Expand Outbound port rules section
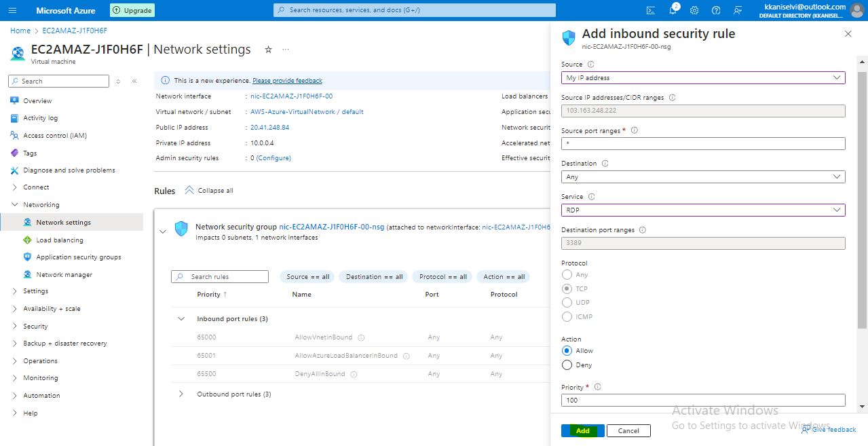This screenshot has width=868, height=446. click(x=181, y=394)
